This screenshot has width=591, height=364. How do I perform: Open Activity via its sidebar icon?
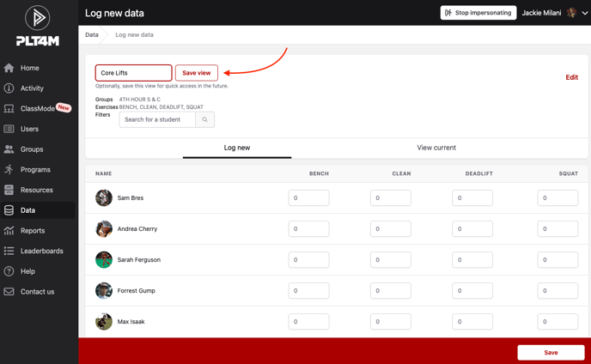click(9, 88)
